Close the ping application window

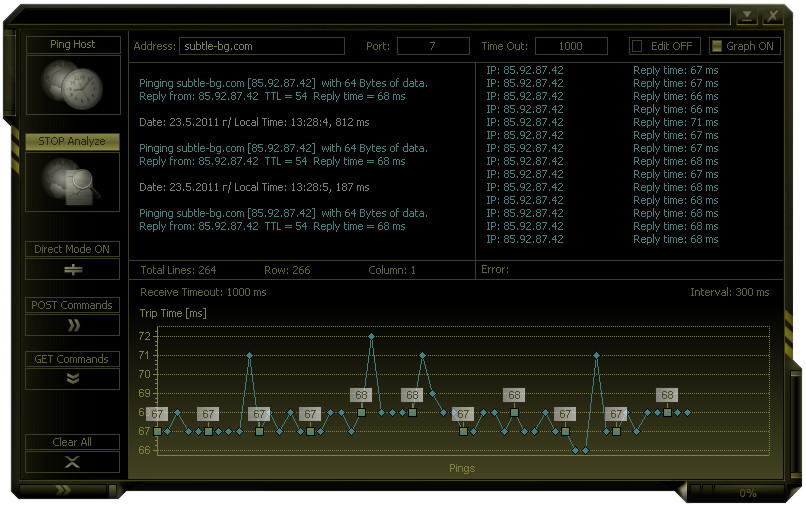point(772,17)
